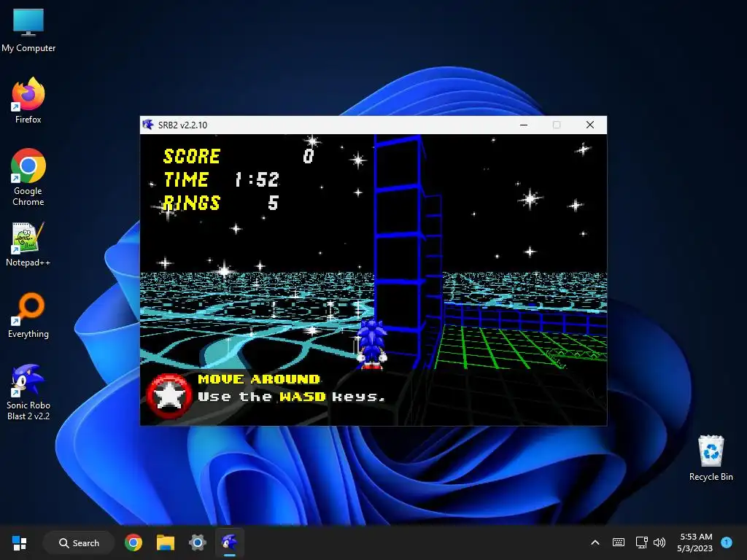The image size is (747, 560).
Task: Click the RINGS label in the HUD
Action: point(192,203)
